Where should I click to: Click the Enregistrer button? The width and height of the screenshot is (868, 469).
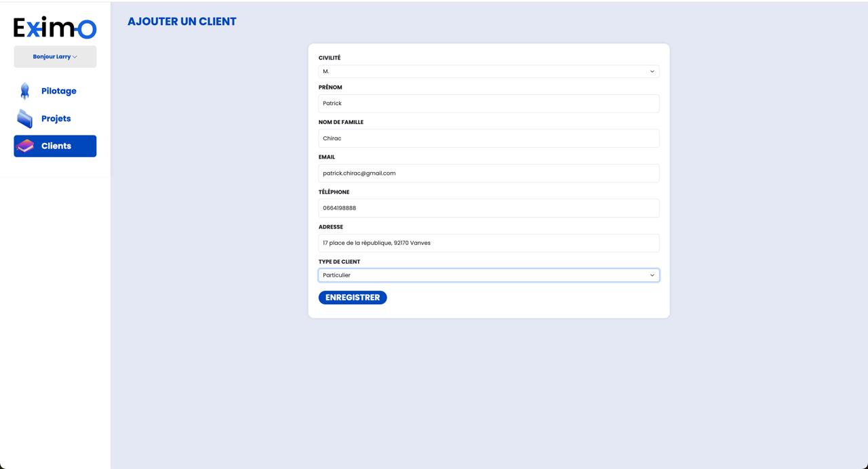coord(353,298)
